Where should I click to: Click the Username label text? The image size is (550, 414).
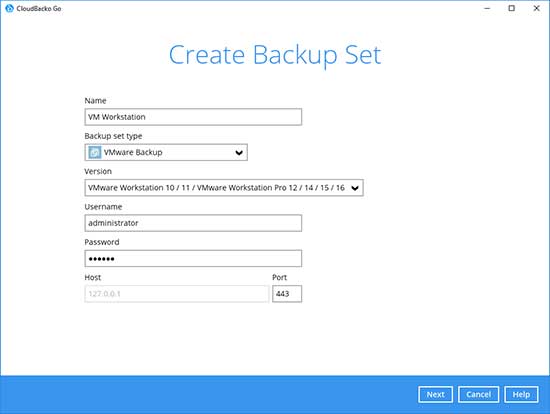[x=103, y=207]
